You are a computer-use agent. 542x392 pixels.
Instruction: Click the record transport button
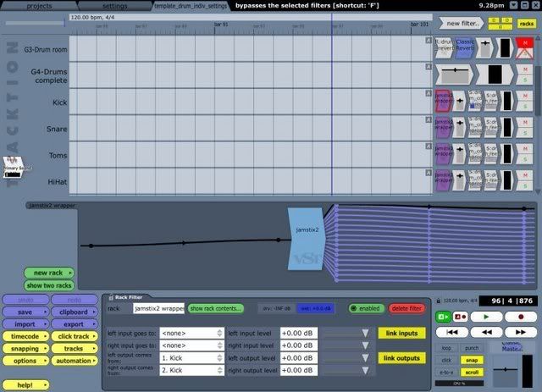(521, 316)
